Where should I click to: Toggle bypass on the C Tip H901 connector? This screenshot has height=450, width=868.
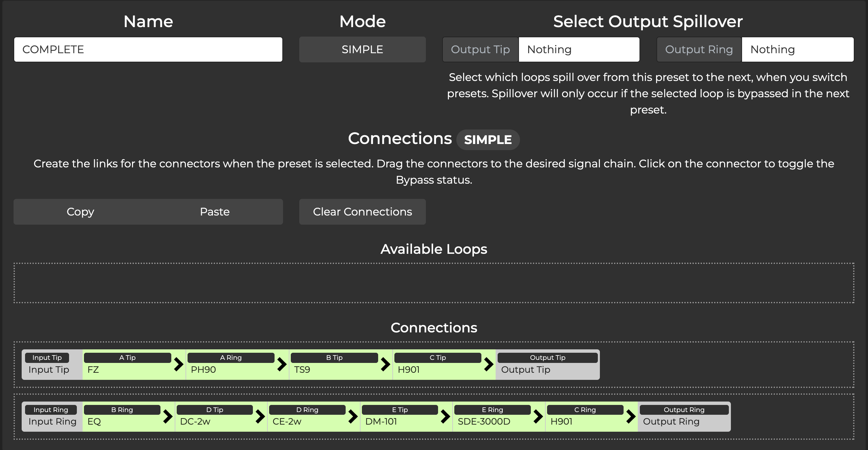[437, 369]
